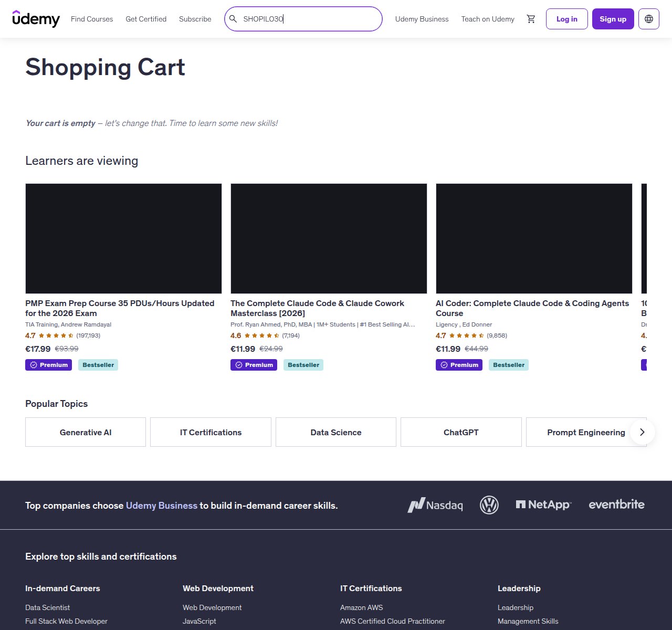Click Premium badge on PMP Exam course
The width and height of the screenshot is (672, 630).
coord(48,365)
